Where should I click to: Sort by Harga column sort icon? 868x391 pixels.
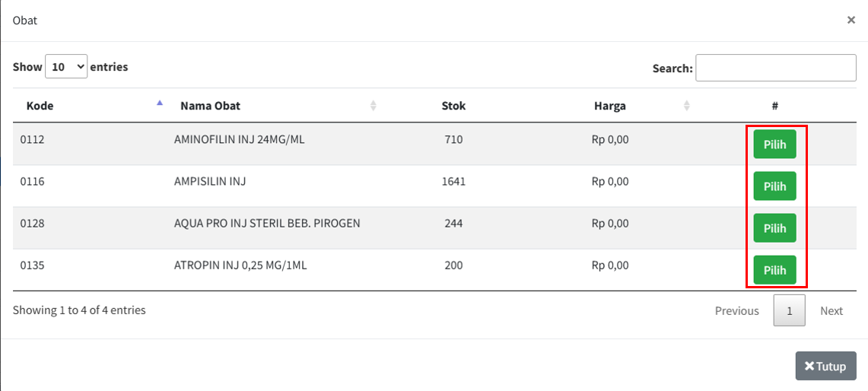[686, 106]
